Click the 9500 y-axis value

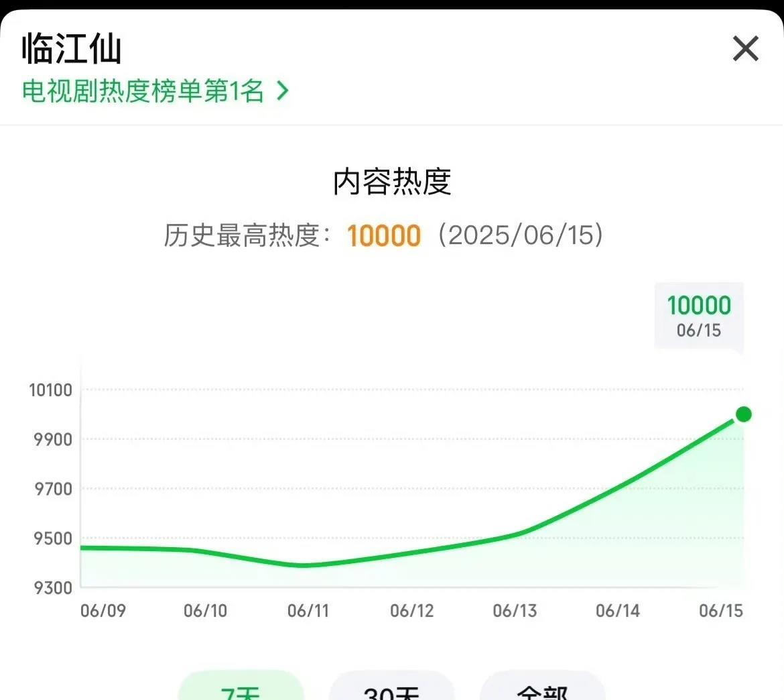(x=53, y=539)
